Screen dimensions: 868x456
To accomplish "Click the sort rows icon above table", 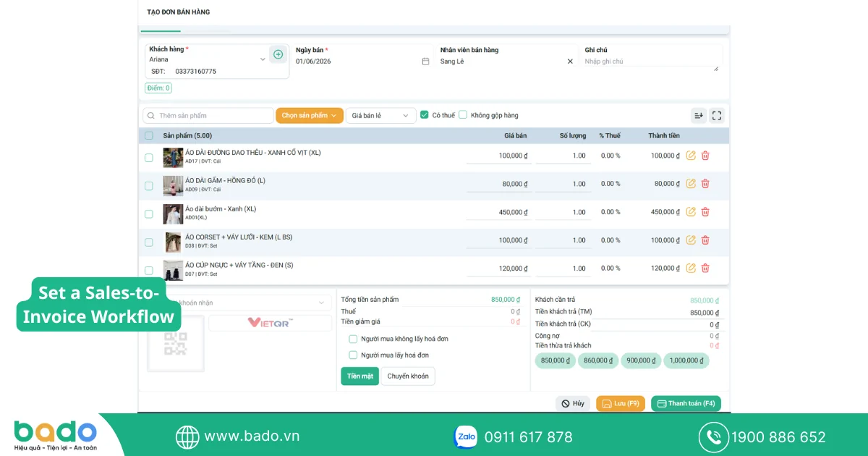I will [x=698, y=116].
